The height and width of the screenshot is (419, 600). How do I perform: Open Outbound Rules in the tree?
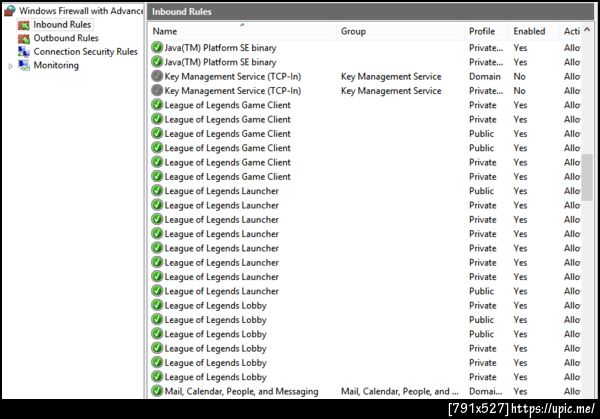(66, 38)
